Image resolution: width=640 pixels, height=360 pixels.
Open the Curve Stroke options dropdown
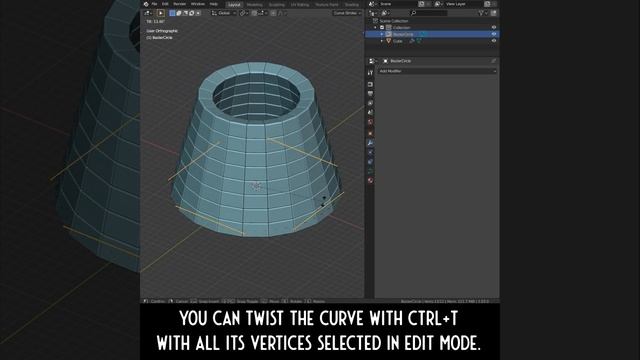pyautogui.click(x=347, y=13)
